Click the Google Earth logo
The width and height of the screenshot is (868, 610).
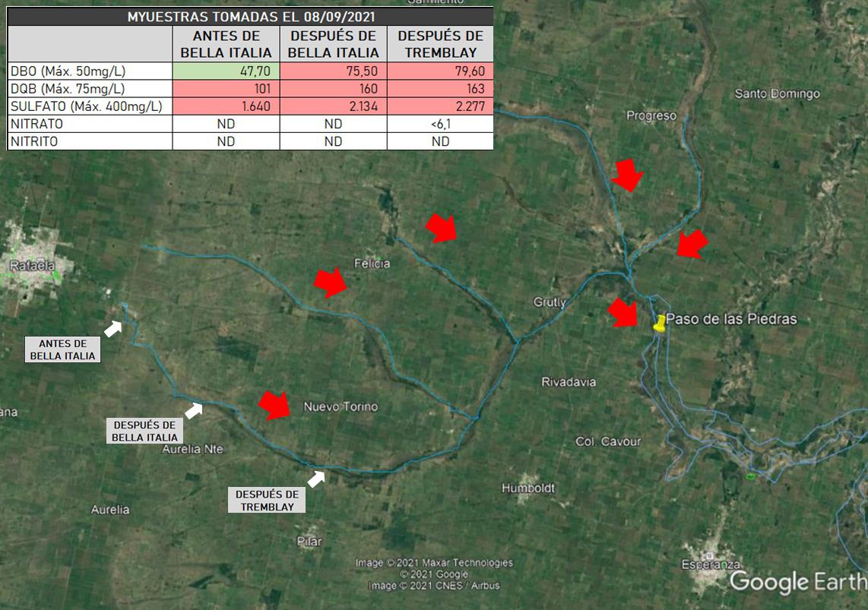tap(797, 582)
